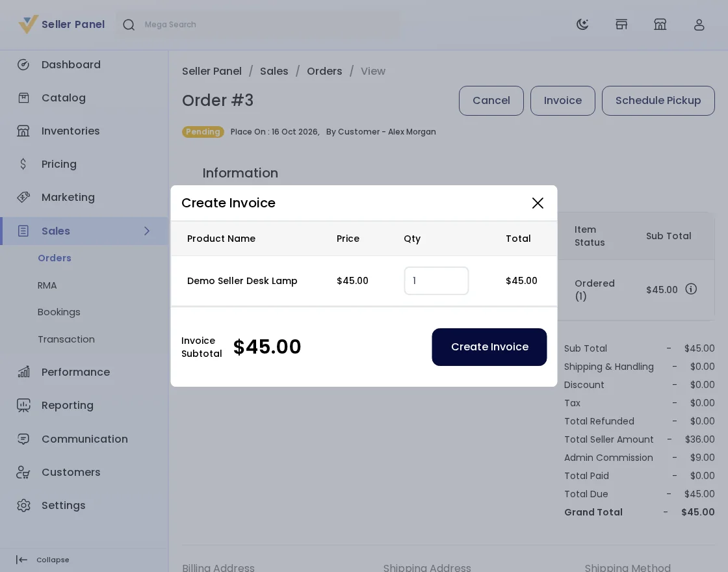Open the inventory building icon in header
Image resolution: width=728 pixels, height=572 pixels.
pyautogui.click(x=660, y=25)
